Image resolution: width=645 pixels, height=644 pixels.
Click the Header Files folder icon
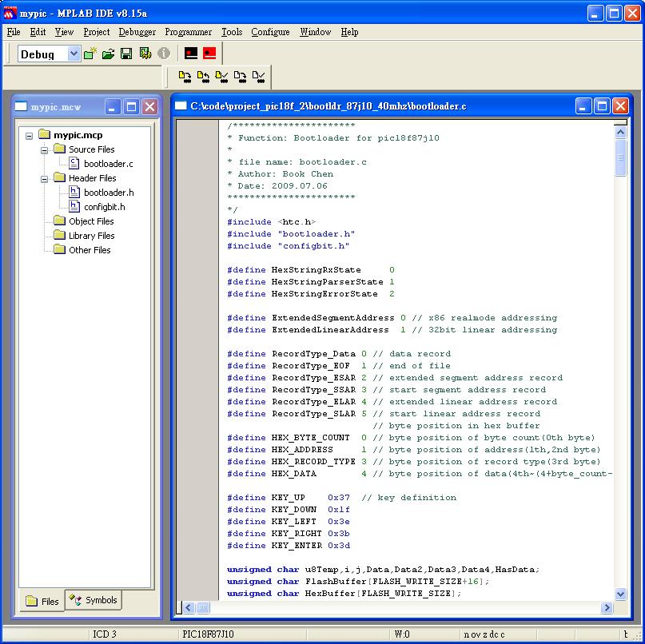[x=60, y=177]
